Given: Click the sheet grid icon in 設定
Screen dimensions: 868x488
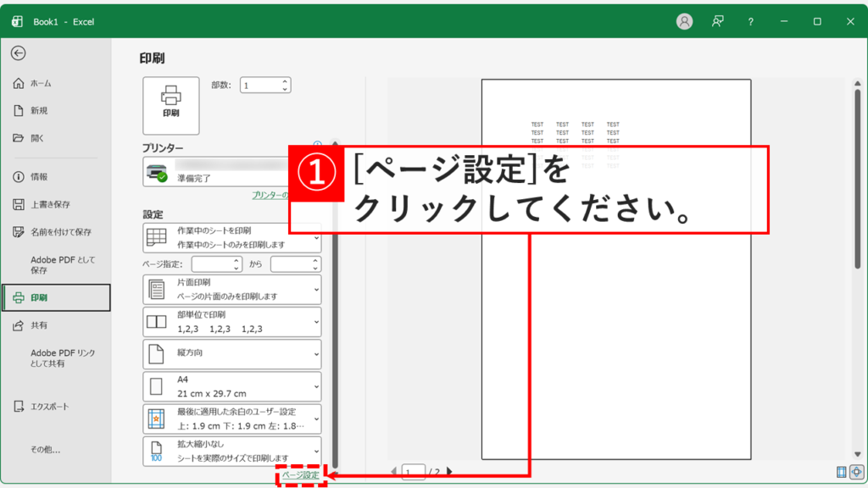Looking at the screenshot, I should click(156, 237).
